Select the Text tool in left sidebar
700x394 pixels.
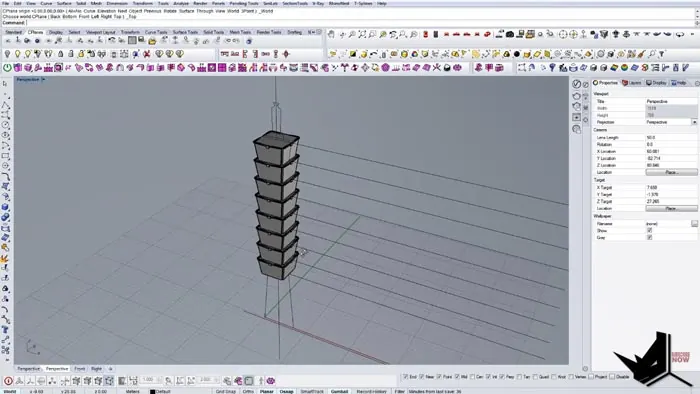click(x=5, y=330)
